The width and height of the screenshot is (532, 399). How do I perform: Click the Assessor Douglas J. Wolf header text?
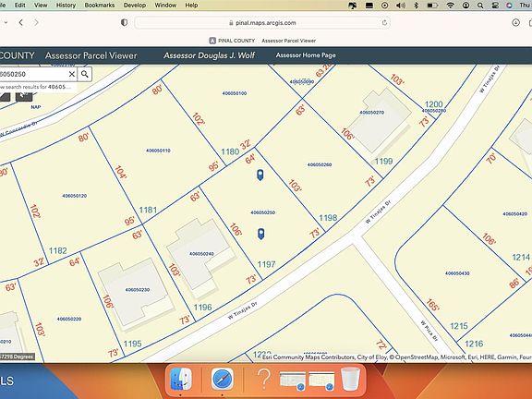click(209, 55)
